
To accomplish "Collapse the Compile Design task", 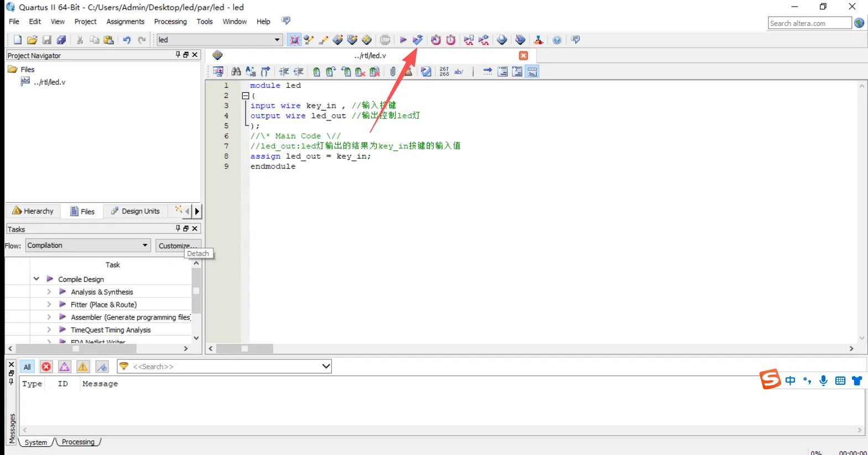I will click(37, 279).
